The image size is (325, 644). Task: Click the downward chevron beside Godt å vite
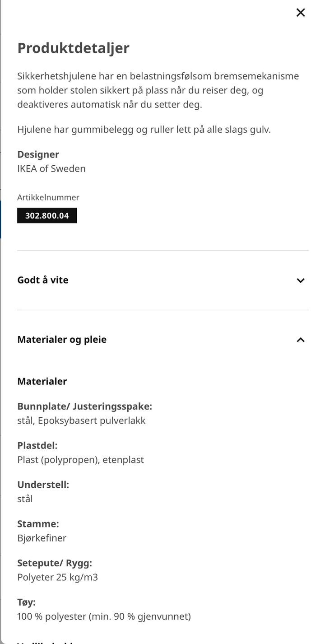(x=301, y=280)
